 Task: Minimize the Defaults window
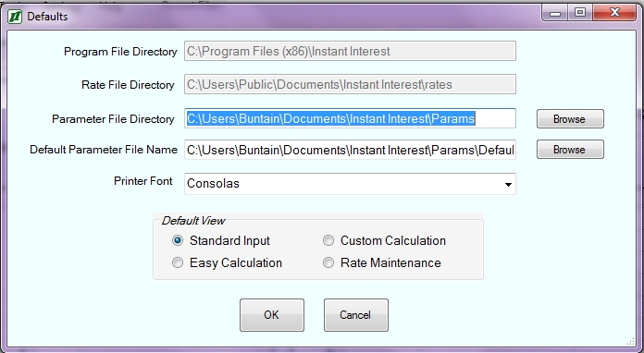tap(555, 13)
